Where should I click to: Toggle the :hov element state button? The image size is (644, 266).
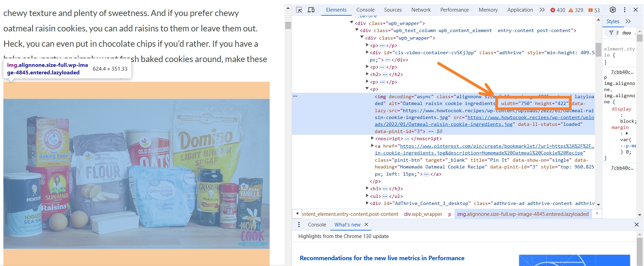[x=626, y=33]
